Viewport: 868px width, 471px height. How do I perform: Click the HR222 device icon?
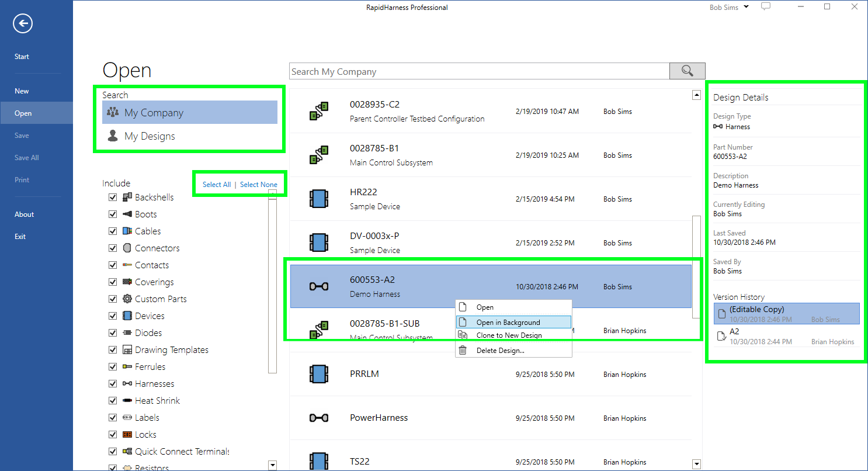click(x=318, y=199)
